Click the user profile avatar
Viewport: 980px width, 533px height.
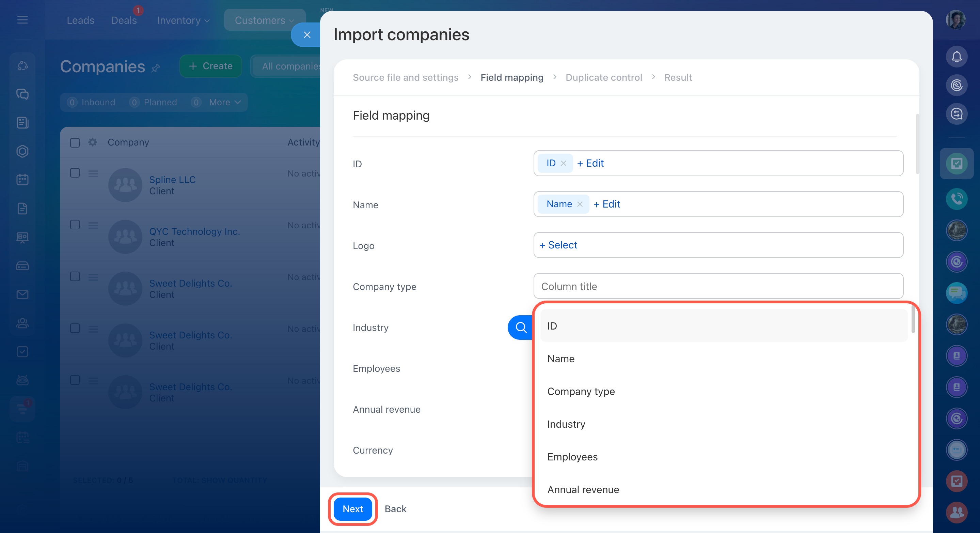point(955,20)
